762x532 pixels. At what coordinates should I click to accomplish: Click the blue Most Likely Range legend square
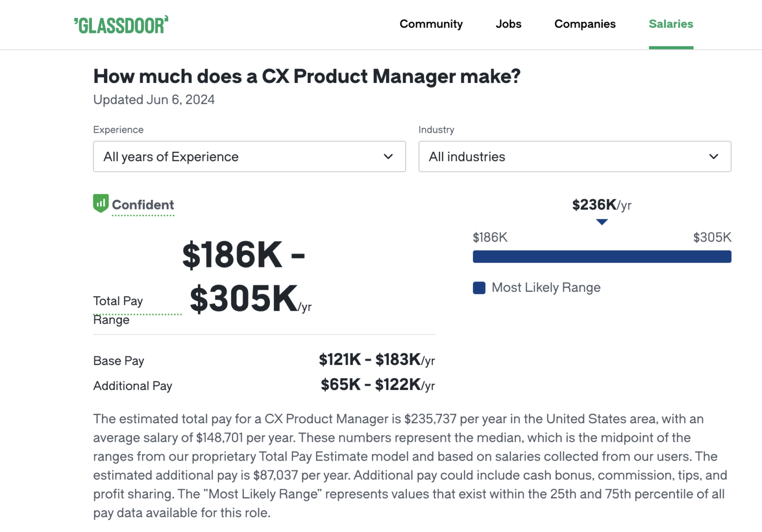click(479, 288)
